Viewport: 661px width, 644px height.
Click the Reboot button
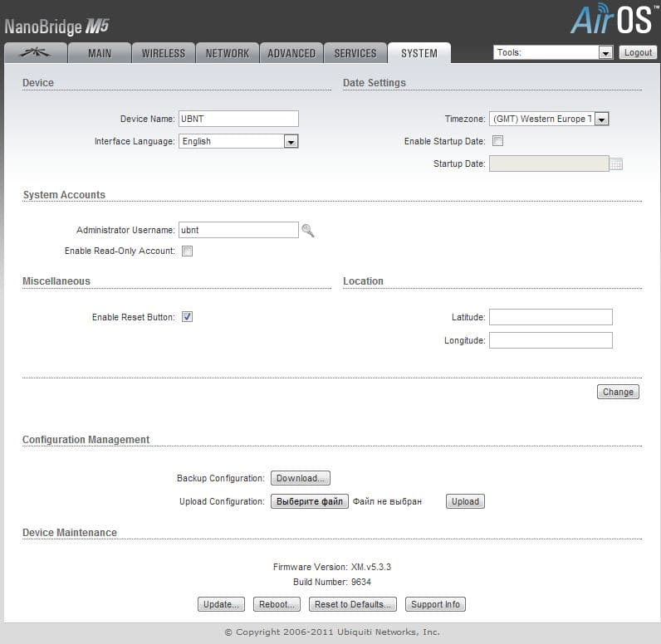(x=277, y=604)
